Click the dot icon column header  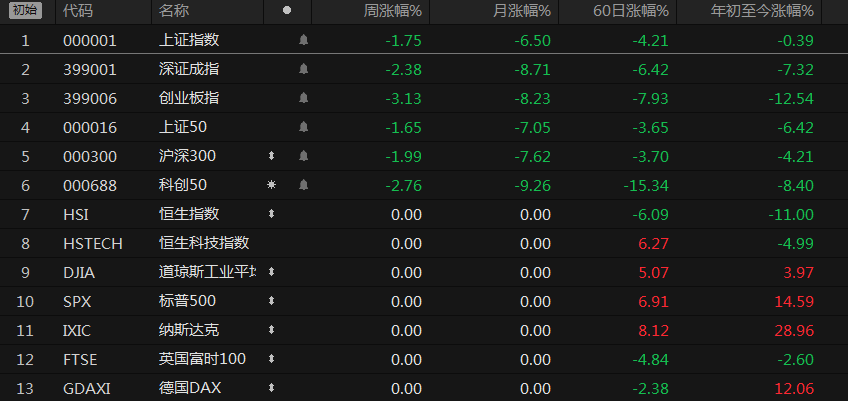pos(287,11)
